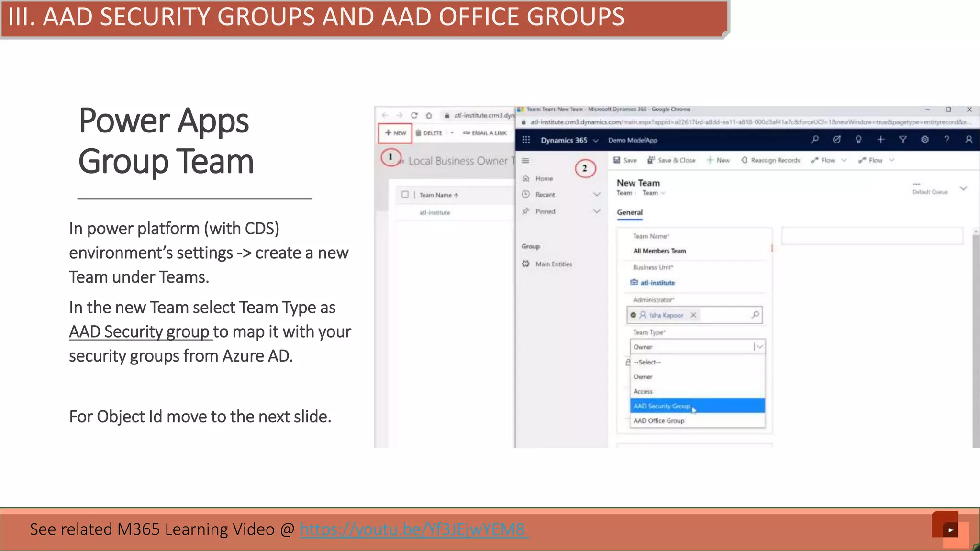
Task: Open the atl-institute business unit link
Action: pos(657,283)
